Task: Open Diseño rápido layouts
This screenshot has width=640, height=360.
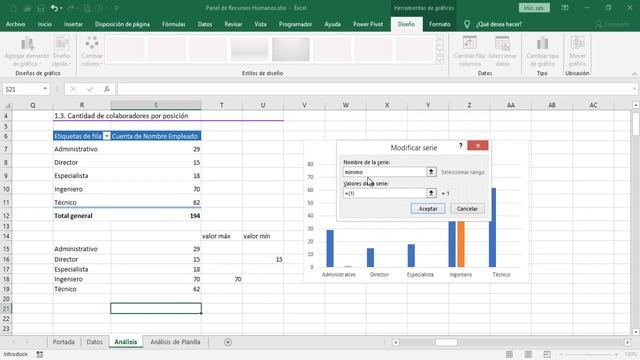Action: click(x=61, y=52)
